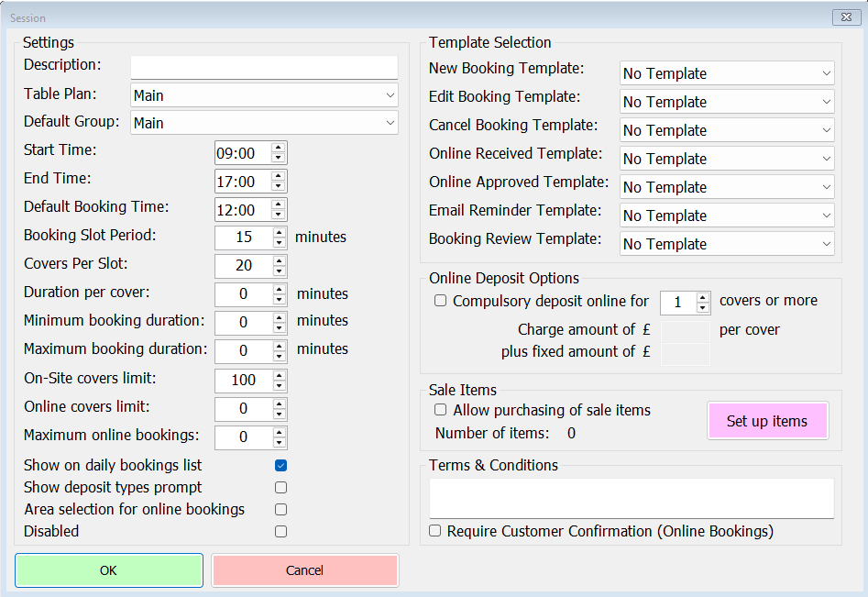Screen dimensions: 868x597
Task: Increase the Start Time spinner up arrow
Action: pyautogui.click(x=280, y=147)
